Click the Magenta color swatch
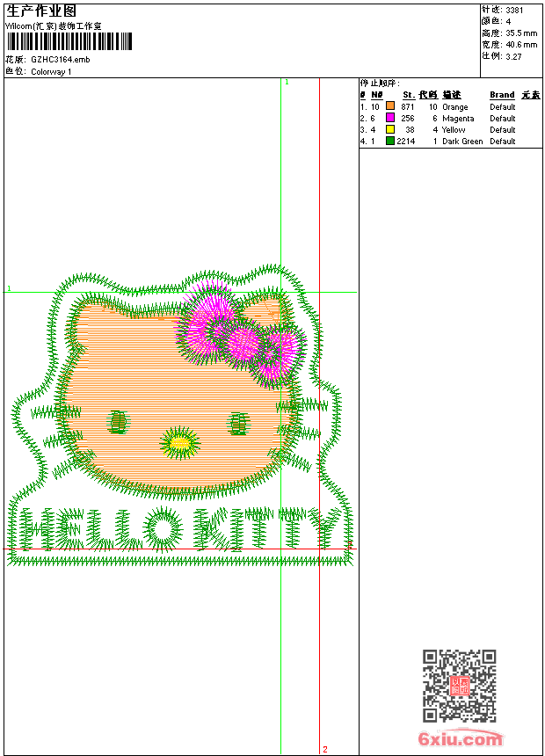Viewport: 545px width, 756px height. coord(390,118)
